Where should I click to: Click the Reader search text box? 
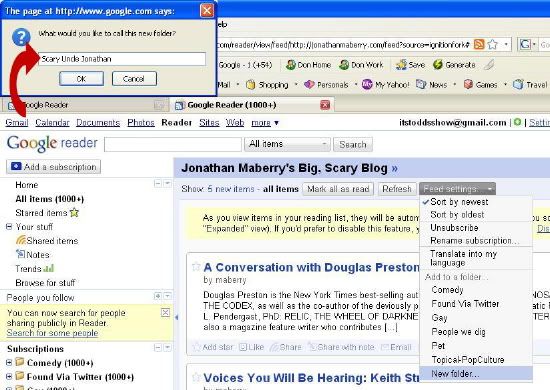173,144
